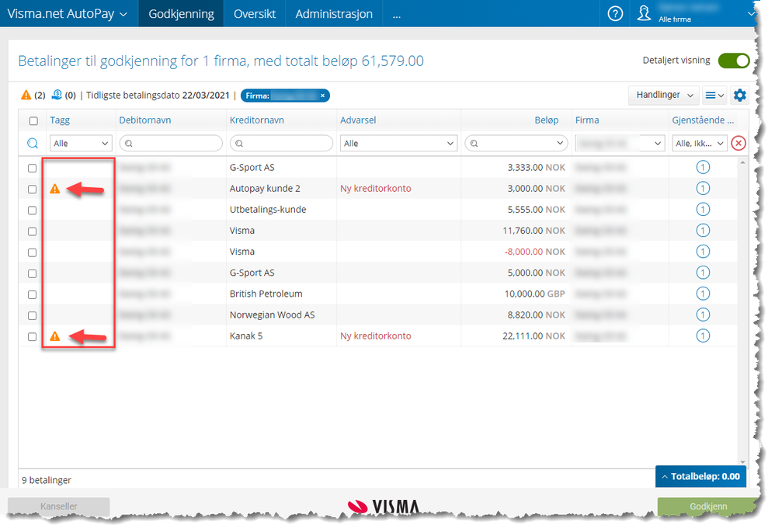This screenshot has height=532, width=775.
Task: Sort by Debitornavn column header
Action: (x=144, y=120)
